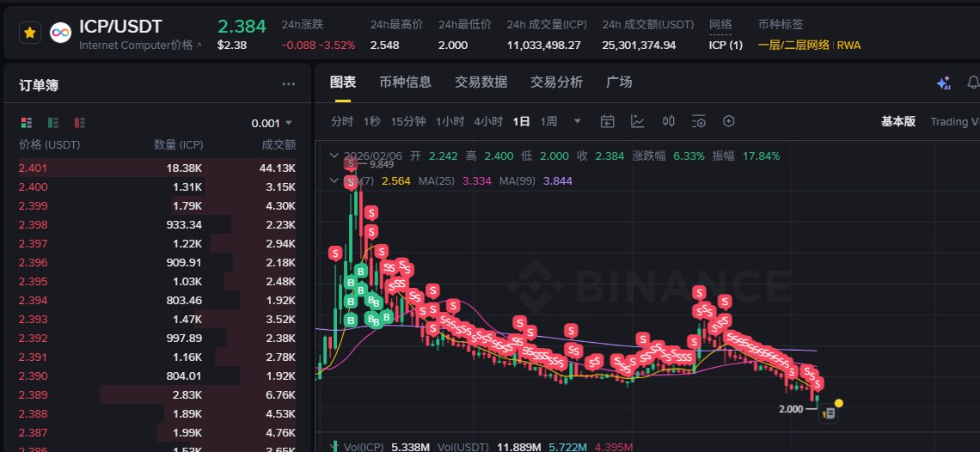This screenshot has height=452, width=980.
Task: Select the 2.401 ask price row
Action: (157, 168)
